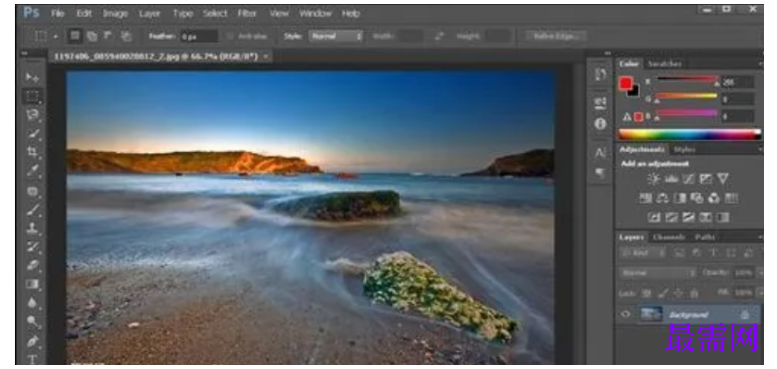This screenshot has width=777, height=369.
Task: Add a Channel Mixer adjustment
Action: pos(714,199)
